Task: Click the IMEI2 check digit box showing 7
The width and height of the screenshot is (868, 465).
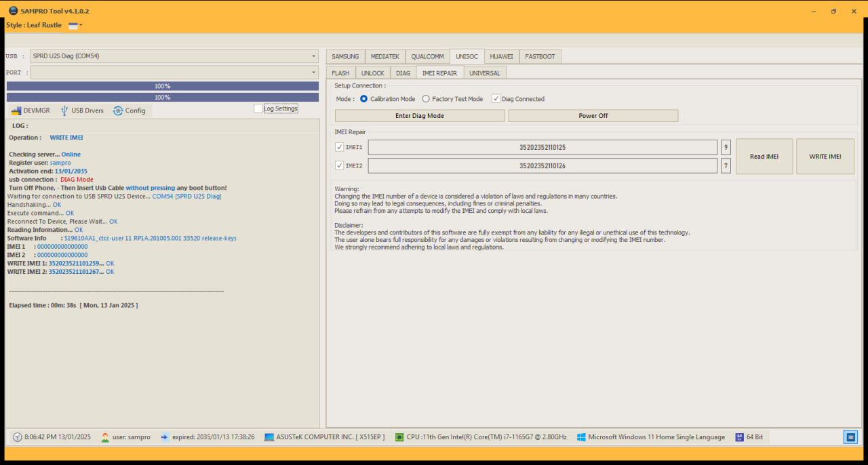Action: click(x=726, y=165)
